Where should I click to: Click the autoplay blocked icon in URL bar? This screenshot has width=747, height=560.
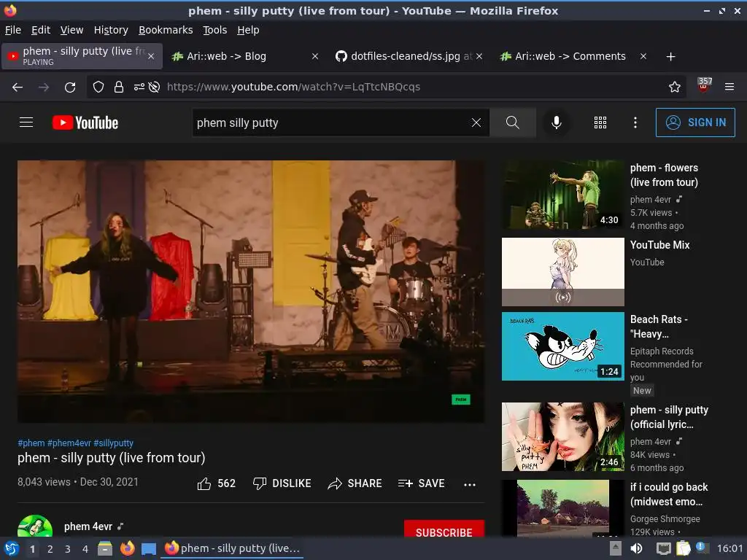154,87
